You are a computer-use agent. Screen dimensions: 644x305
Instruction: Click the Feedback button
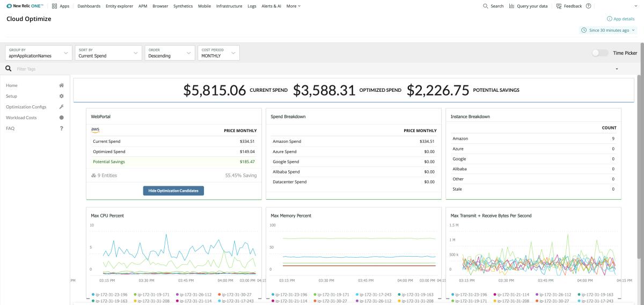[x=569, y=6]
